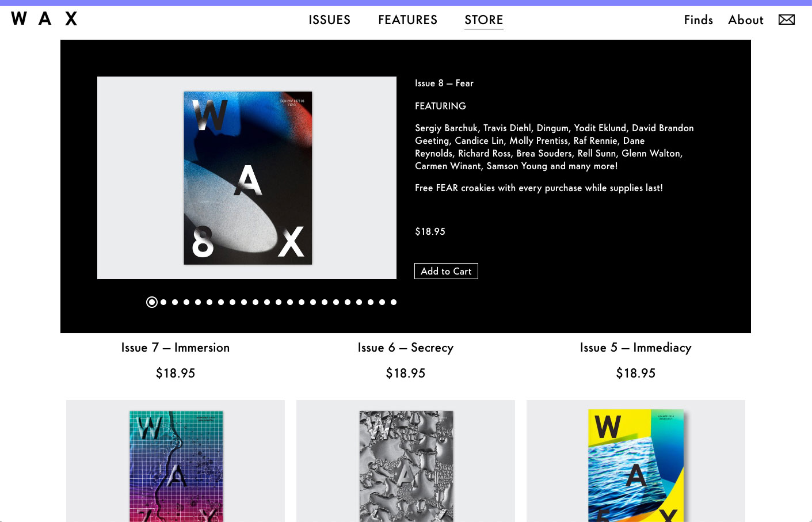The width and height of the screenshot is (812, 522).
Task: Jump to the second carousel slide dot
Action: pyautogui.click(x=163, y=302)
